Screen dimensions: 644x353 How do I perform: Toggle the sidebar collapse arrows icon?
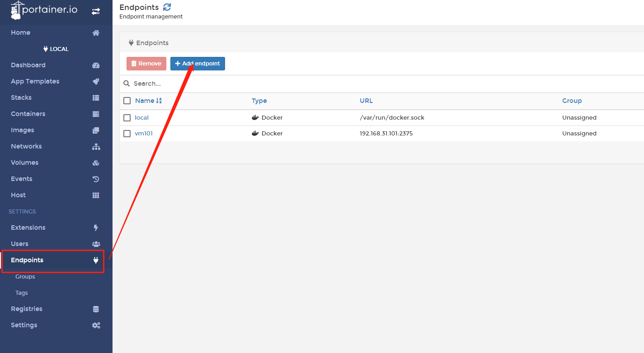point(96,11)
